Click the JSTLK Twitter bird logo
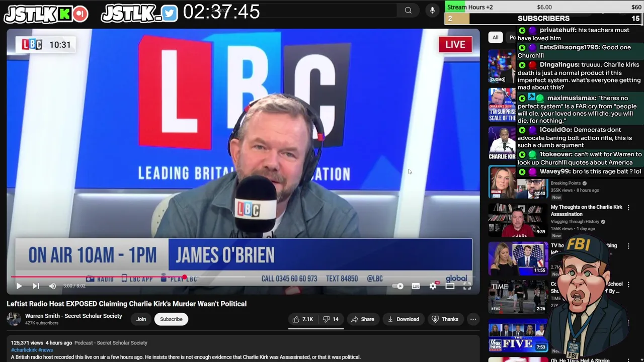The width and height of the screenshot is (644, 362). point(139,14)
